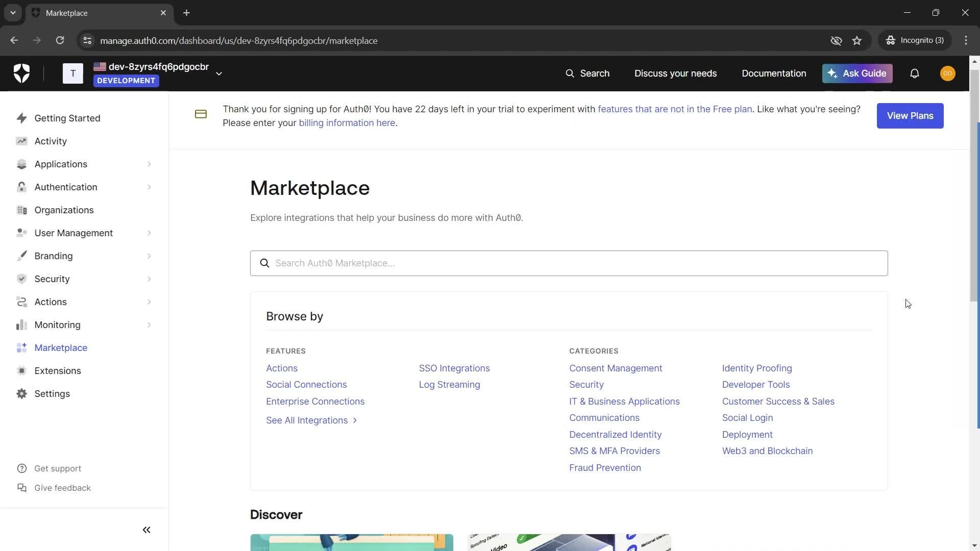Image resolution: width=980 pixels, height=551 pixels.
Task: Click the Actions flow icon in sidebar
Action: pos(21,302)
